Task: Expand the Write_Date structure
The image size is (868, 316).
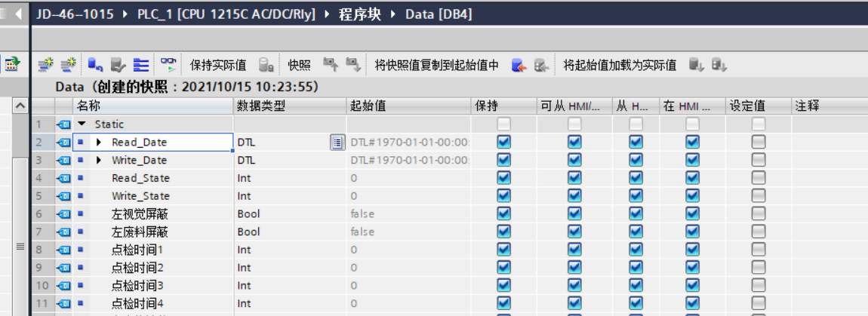Action: point(98,160)
